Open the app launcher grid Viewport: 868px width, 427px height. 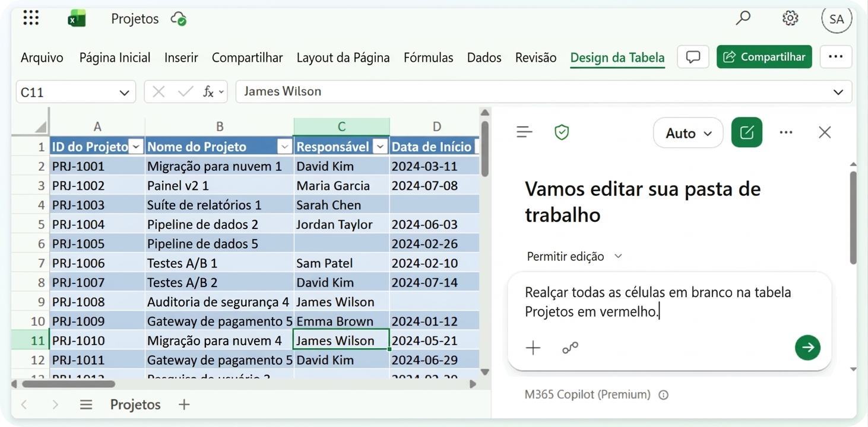(x=31, y=18)
